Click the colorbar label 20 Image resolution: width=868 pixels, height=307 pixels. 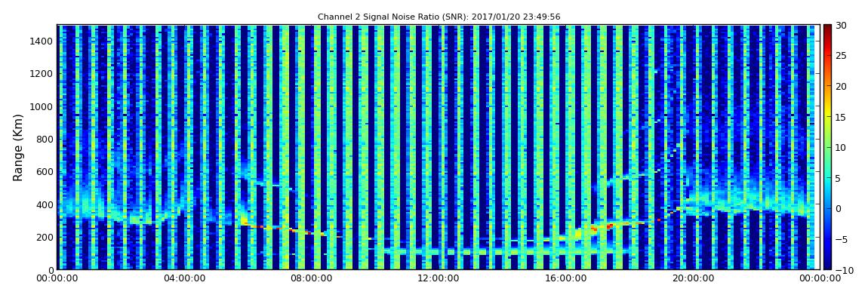coord(842,86)
